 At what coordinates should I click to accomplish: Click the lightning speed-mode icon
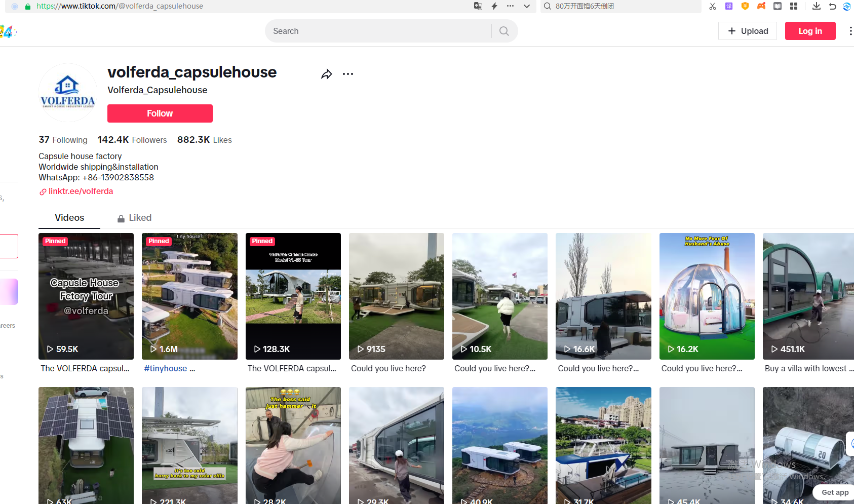(x=494, y=6)
